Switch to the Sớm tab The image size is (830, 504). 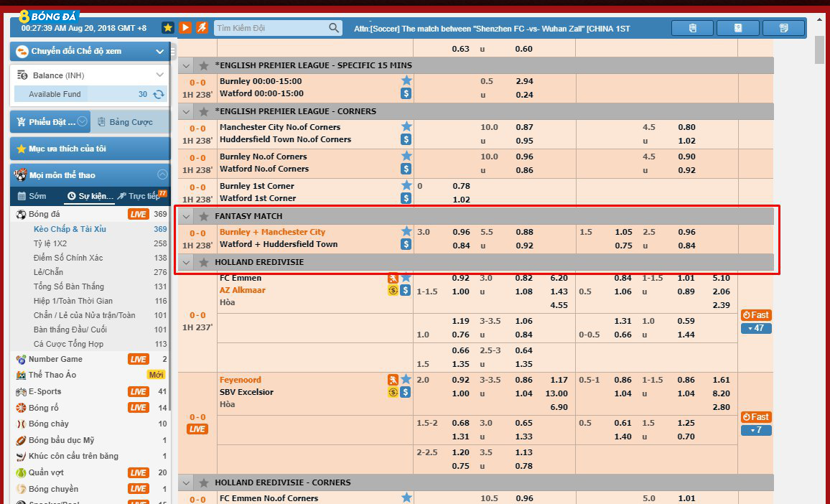point(32,196)
